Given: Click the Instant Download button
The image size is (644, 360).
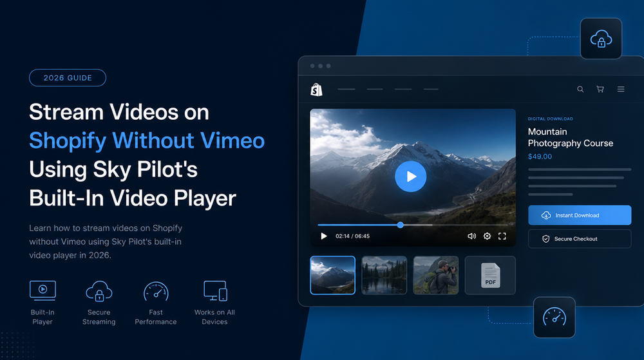Looking at the screenshot, I should [580, 215].
